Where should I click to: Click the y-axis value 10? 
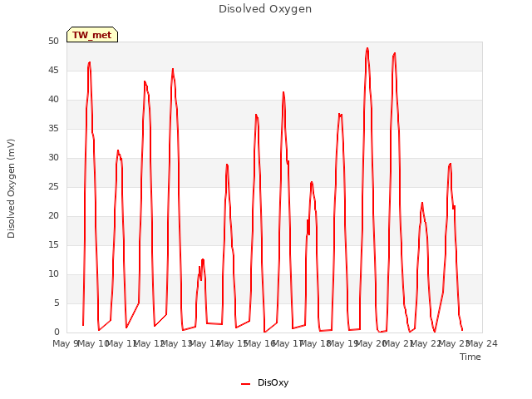pyautogui.click(x=53, y=273)
